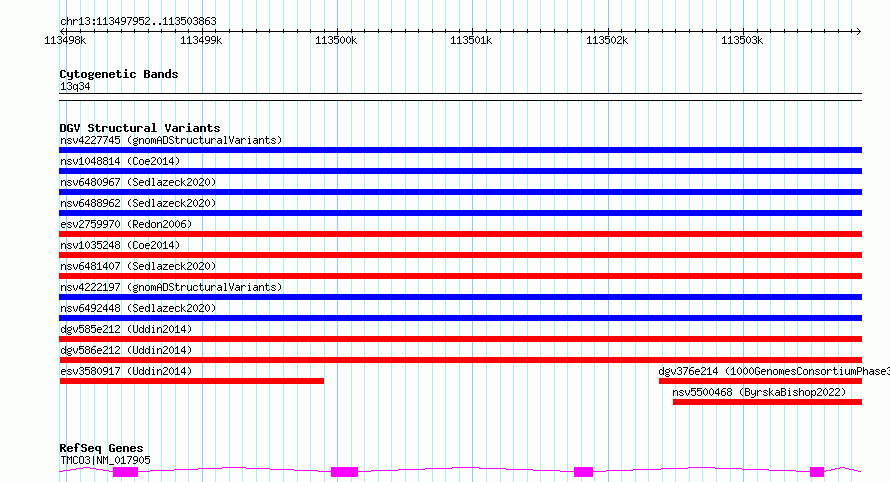Viewport: 890px width, 482px height.
Task: Select the red bar under nsv1035248
Action: (x=460, y=255)
